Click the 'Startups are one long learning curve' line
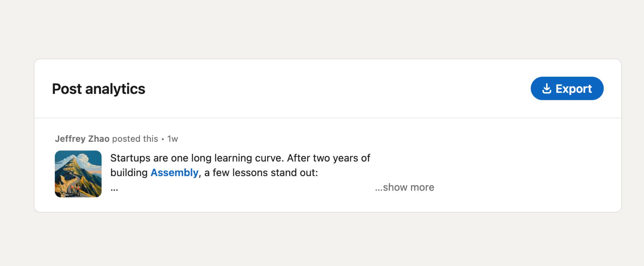 click(240, 158)
